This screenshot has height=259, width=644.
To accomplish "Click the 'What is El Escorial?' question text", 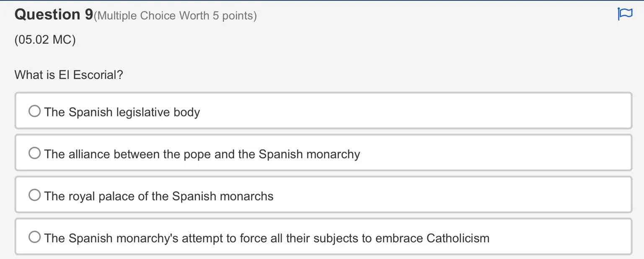I will click(69, 74).
